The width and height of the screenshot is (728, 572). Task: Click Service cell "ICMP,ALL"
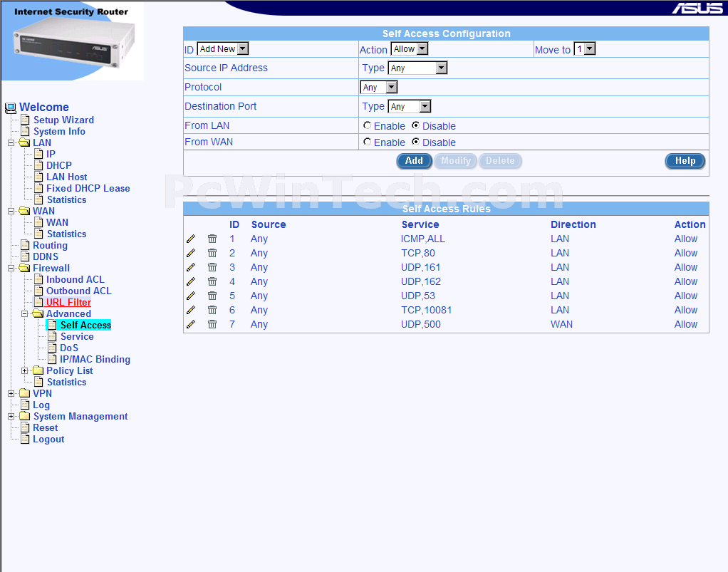[x=422, y=239]
